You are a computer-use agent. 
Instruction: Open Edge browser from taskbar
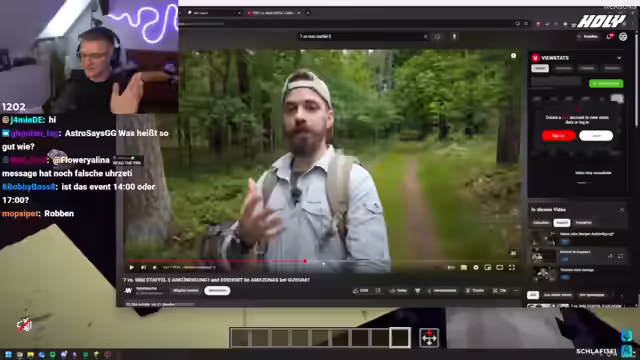tap(41, 355)
